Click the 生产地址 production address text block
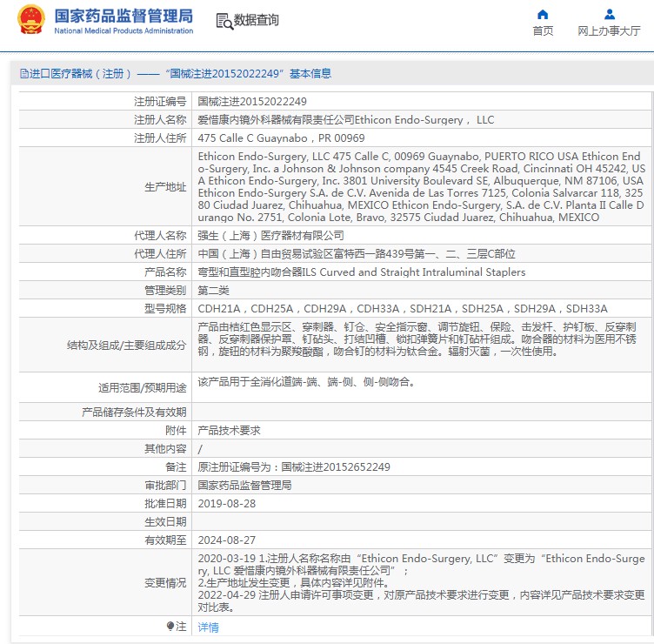 click(421, 186)
